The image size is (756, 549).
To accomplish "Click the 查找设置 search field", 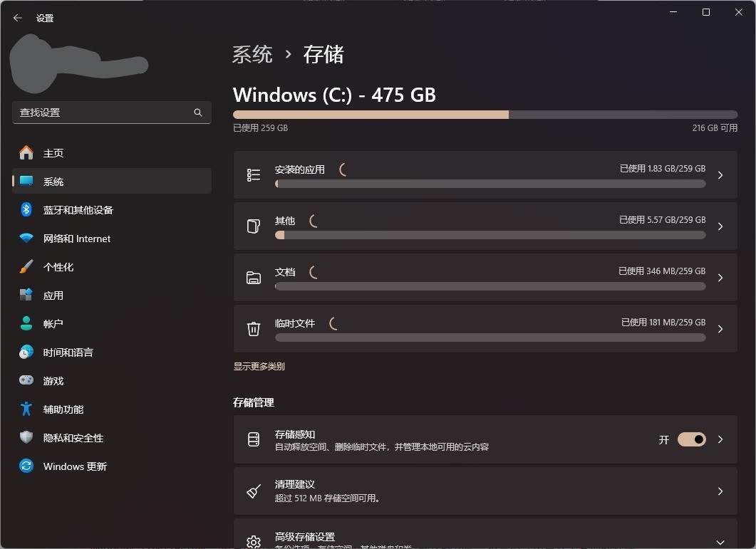I will [103, 113].
